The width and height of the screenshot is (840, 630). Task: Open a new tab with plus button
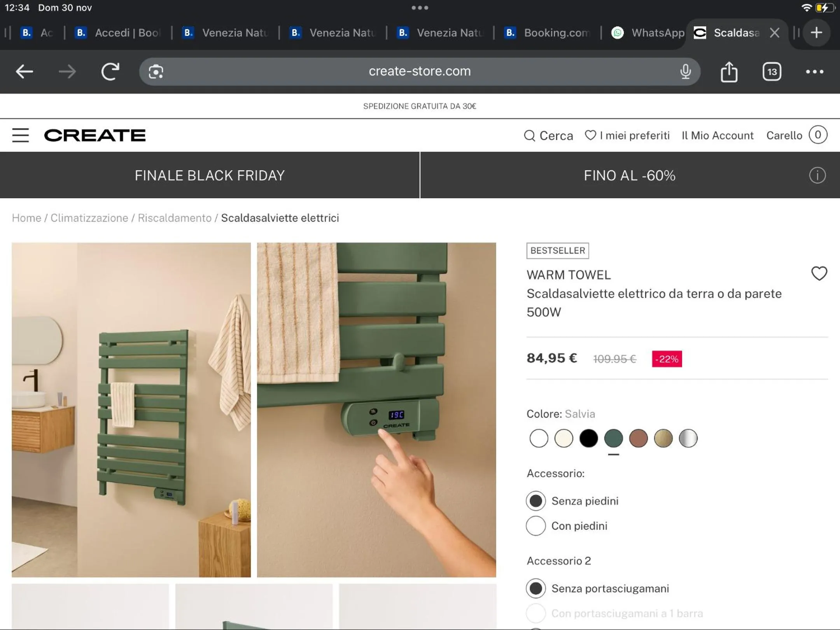816,33
